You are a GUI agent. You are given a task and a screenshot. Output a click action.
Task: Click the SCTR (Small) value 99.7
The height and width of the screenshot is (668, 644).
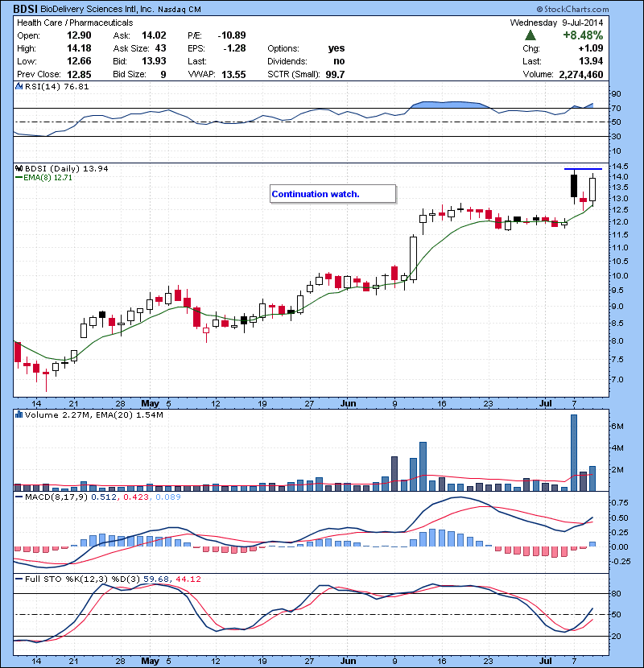[x=335, y=74]
